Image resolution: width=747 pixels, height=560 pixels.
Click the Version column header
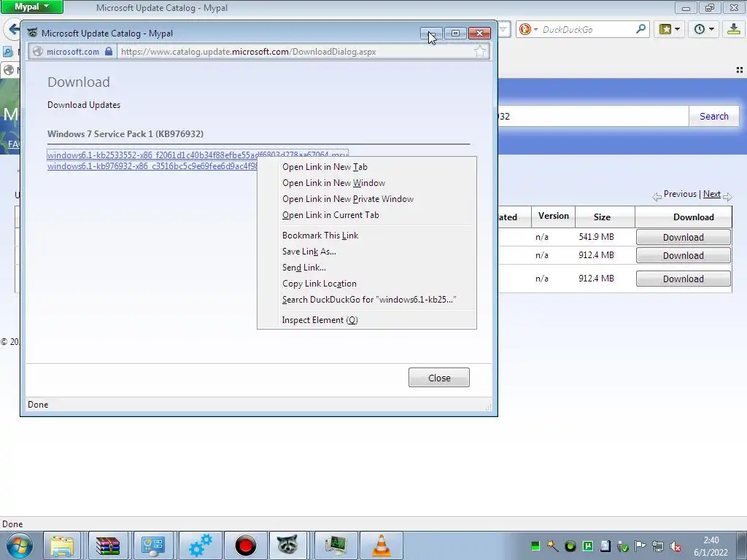pos(553,216)
